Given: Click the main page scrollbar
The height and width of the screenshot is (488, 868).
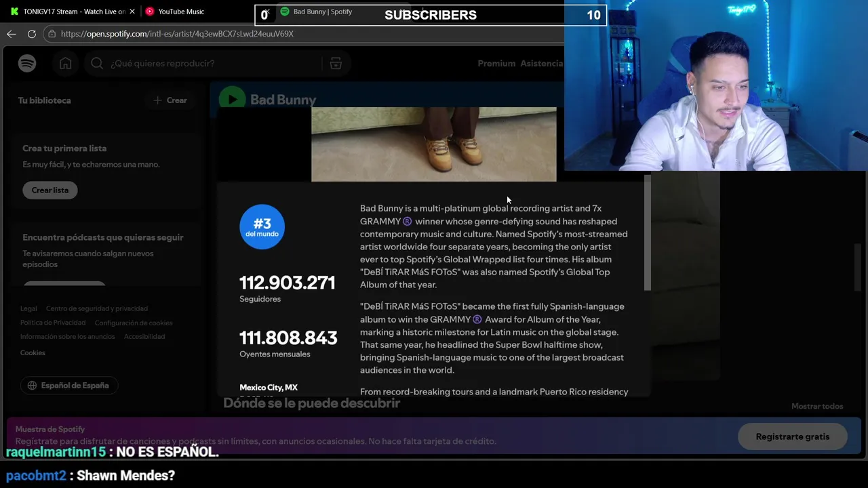Looking at the screenshot, I should [x=857, y=268].
